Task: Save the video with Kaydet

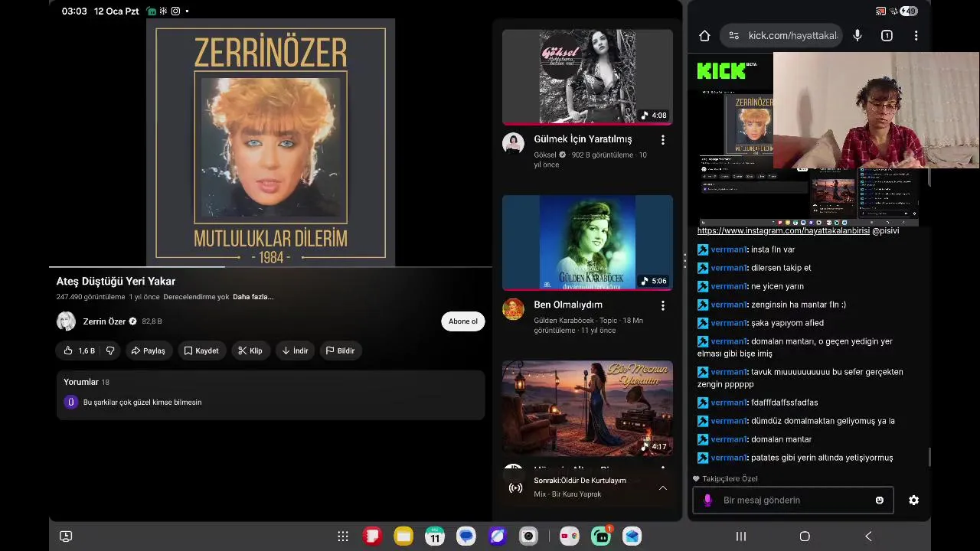Action: point(201,350)
